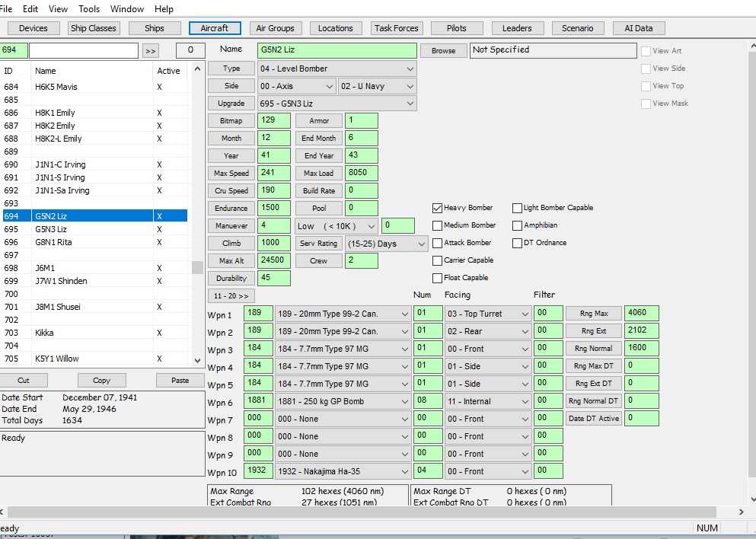Click the Max Speed label button
The height and width of the screenshot is (539, 756).
coord(231,173)
